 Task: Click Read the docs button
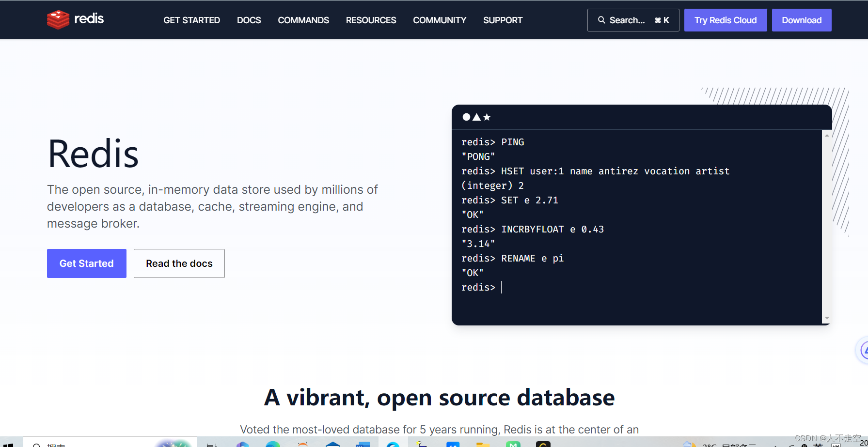[x=179, y=263]
